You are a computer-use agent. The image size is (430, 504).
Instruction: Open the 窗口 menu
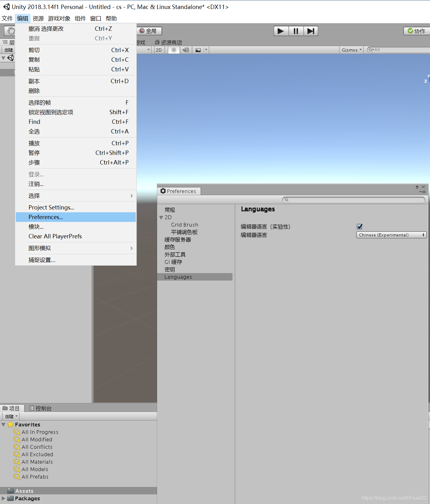coord(96,19)
